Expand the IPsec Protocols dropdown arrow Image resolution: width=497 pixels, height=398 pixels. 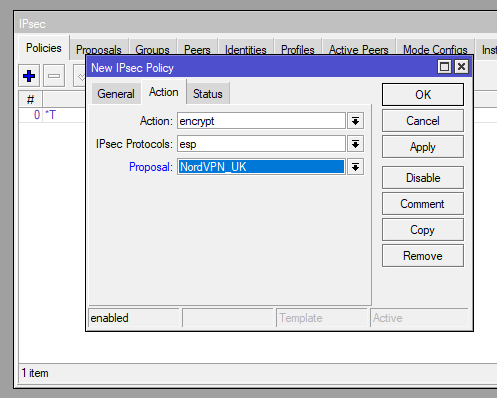point(355,144)
